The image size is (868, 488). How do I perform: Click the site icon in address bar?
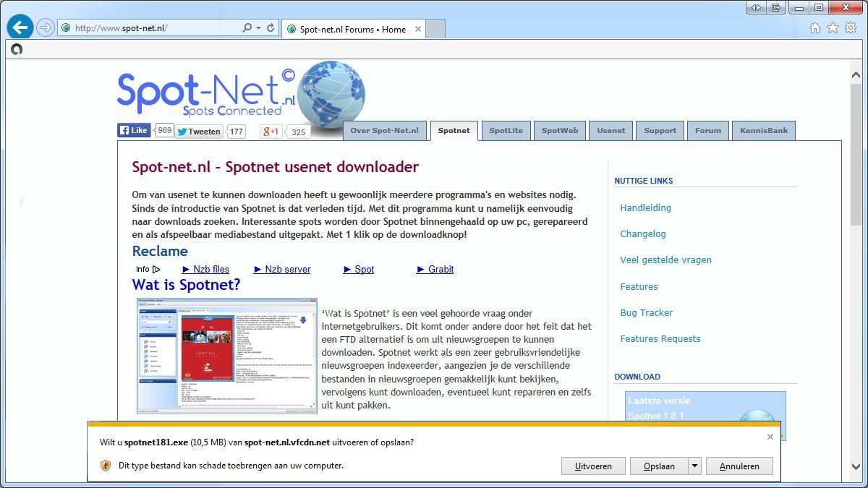pos(67,28)
